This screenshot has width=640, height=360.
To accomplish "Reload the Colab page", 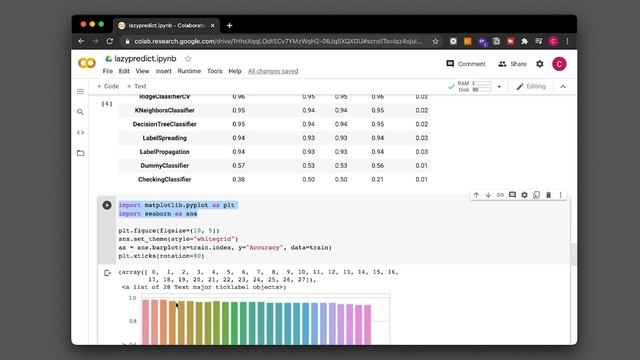I will tap(109, 41).
